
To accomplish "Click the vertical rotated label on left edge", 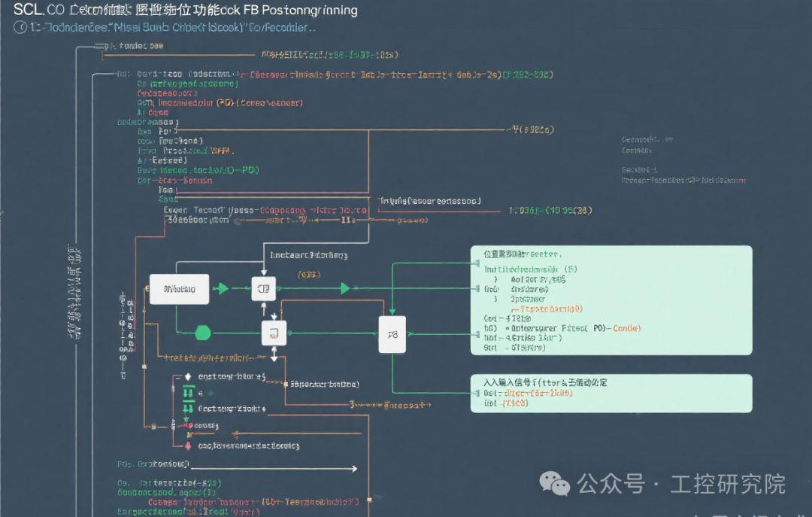I will [74, 292].
